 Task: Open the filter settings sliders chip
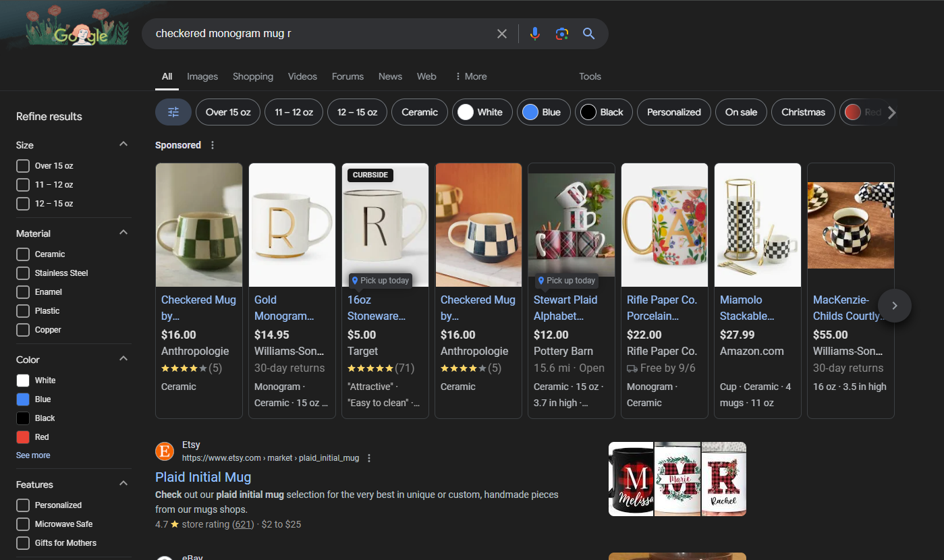click(173, 112)
